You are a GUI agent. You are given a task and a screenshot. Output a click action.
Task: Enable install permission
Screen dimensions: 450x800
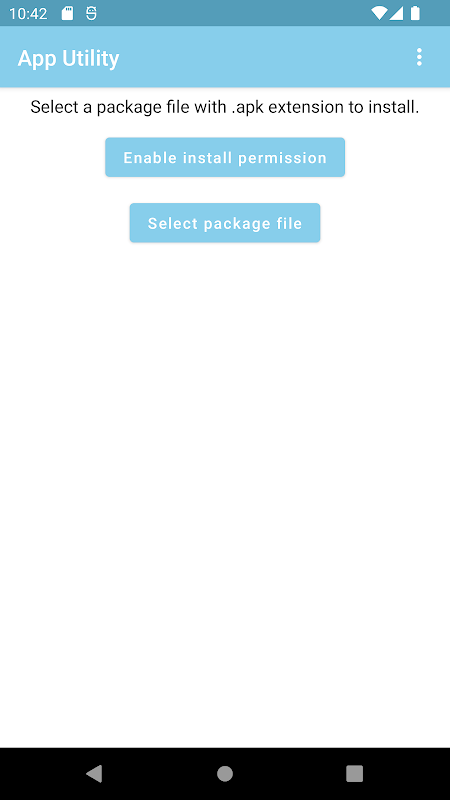[225, 157]
